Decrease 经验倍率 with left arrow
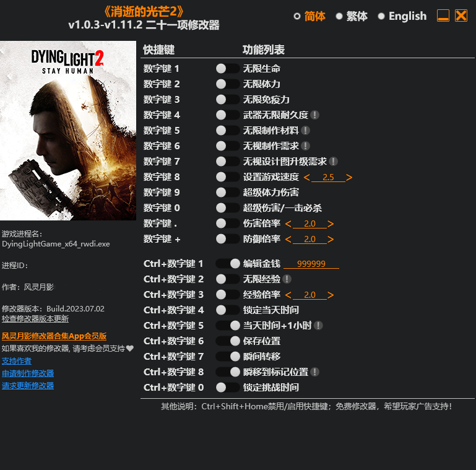 (x=288, y=295)
